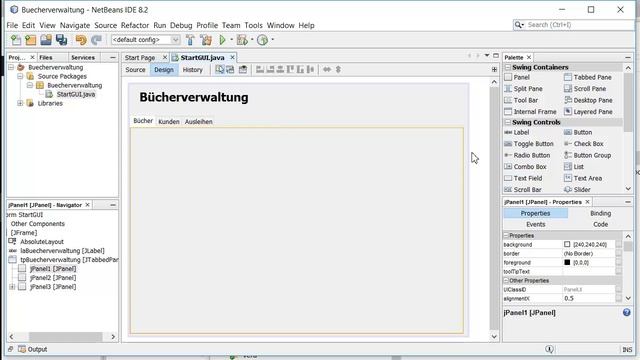The width and height of the screenshot is (640, 360).
Task: Expand the jPanel3 node in Navigator
Action: (x=12, y=287)
